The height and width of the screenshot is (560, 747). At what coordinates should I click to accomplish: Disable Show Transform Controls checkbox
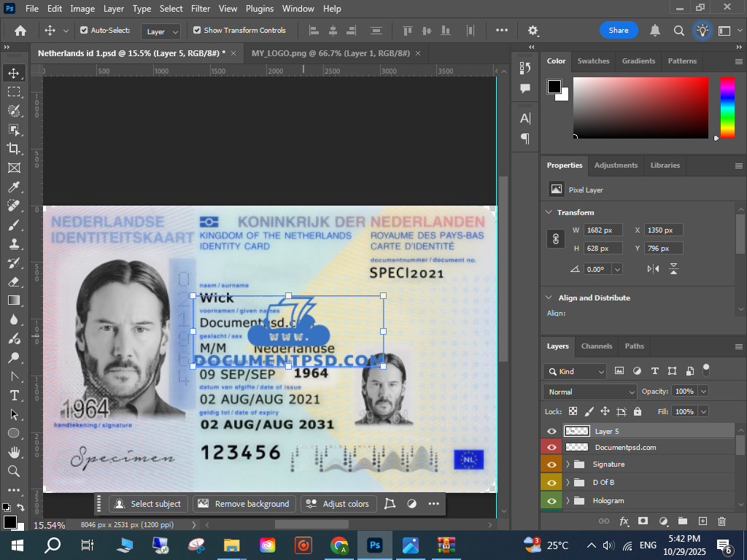197,31
